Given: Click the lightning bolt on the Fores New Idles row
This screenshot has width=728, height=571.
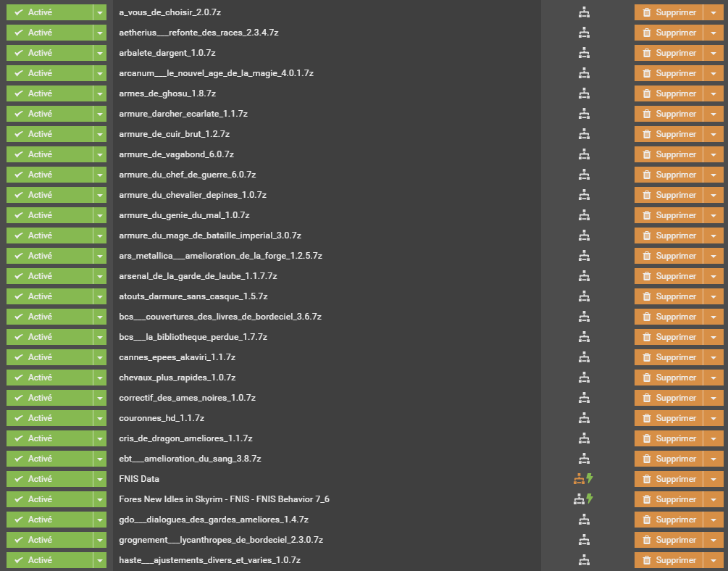Looking at the screenshot, I should (x=590, y=499).
